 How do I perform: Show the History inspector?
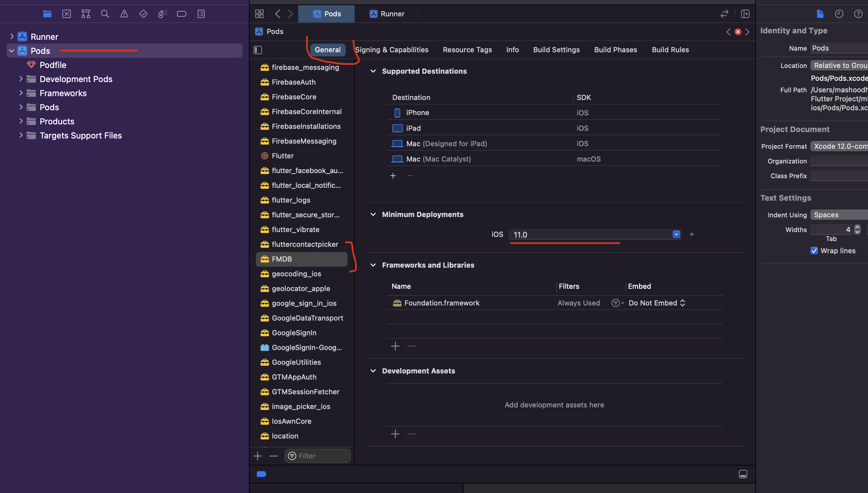click(839, 14)
